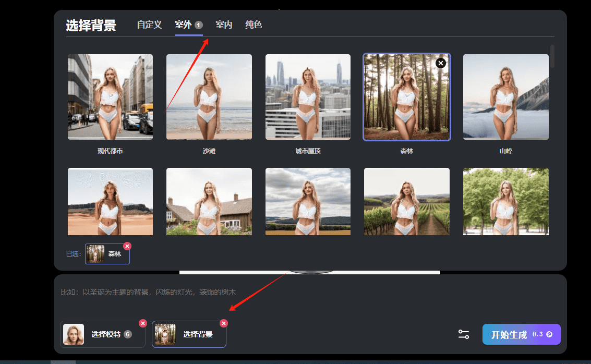
Task: Click the coin cost icon on 开始生成
Action: (x=549, y=334)
